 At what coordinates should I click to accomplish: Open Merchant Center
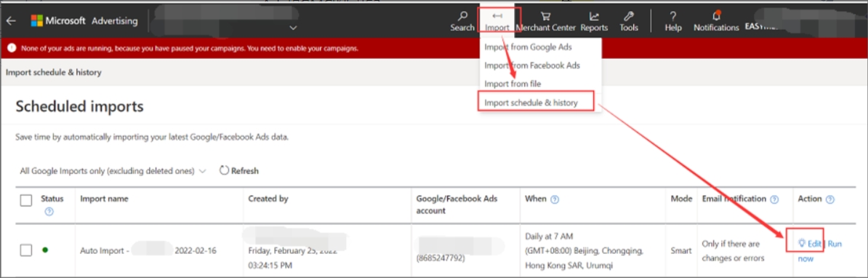click(546, 21)
